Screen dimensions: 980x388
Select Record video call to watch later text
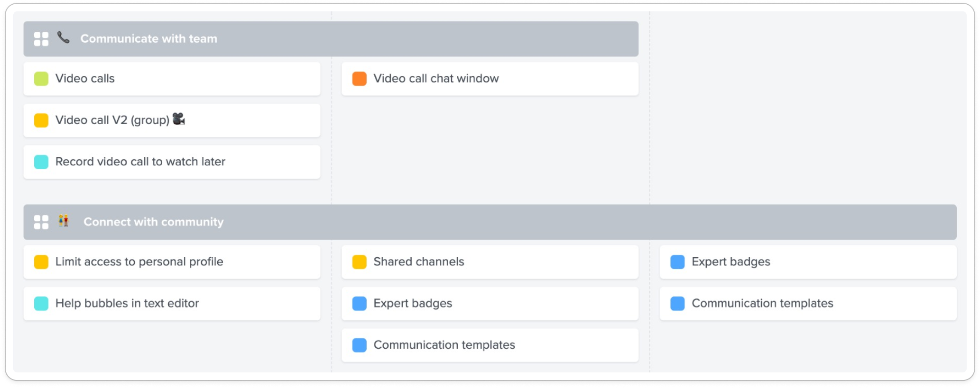pyautogui.click(x=140, y=162)
